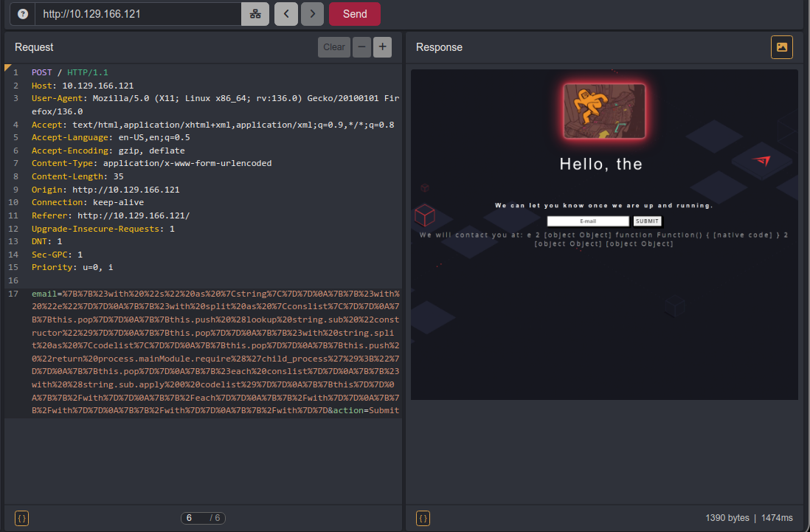Screen dimensions: 810x532
Task: Open the network target settings icon
Action: 255,14
